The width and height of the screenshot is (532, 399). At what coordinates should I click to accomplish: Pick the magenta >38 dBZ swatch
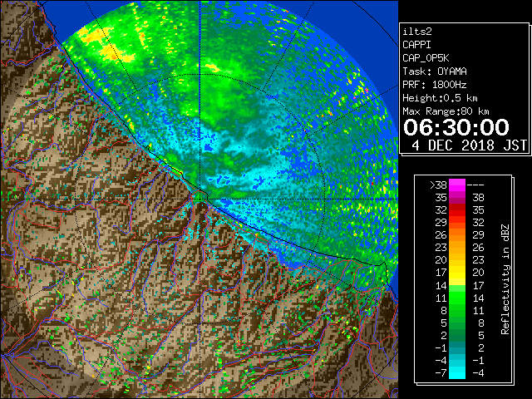(457, 185)
